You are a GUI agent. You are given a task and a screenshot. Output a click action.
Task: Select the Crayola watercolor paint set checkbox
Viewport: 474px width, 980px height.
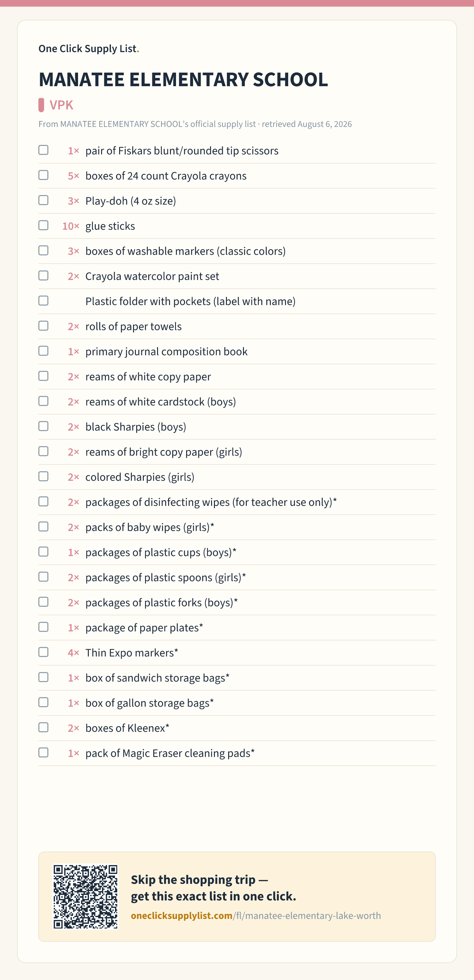(x=43, y=276)
